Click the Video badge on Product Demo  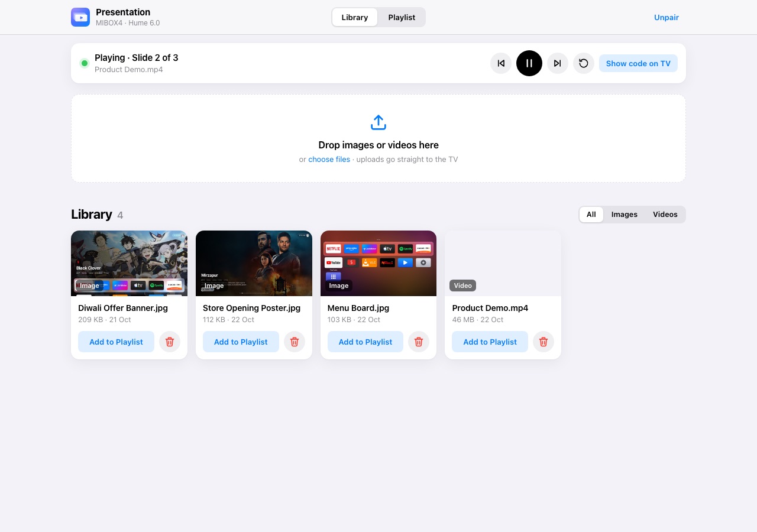coord(462,286)
